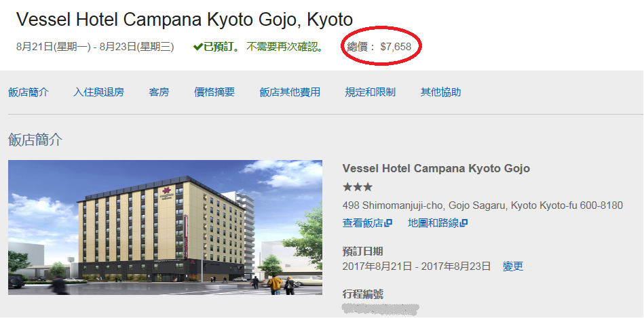Click the bold hotel name above the stars
Screen dimensions: 644x318
coord(436,168)
